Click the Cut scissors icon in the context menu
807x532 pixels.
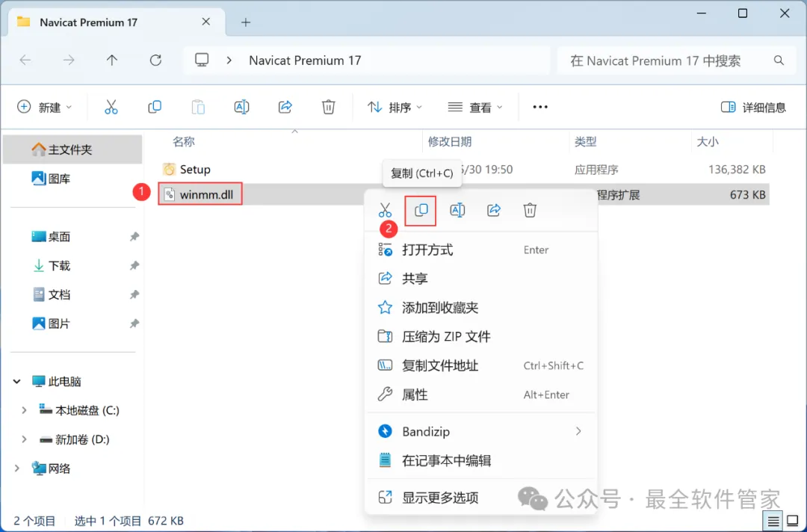coord(385,210)
